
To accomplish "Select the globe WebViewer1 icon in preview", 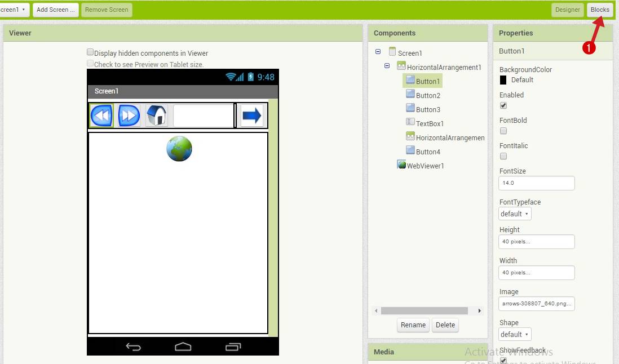I will (179, 148).
